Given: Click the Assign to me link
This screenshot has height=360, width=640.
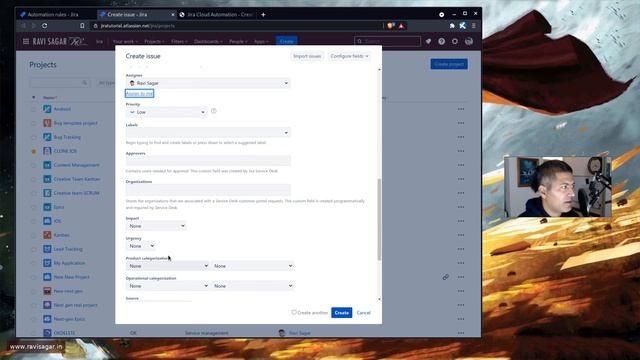Looking at the screenshot, I should pyautogui.click(x=140, y=93).
